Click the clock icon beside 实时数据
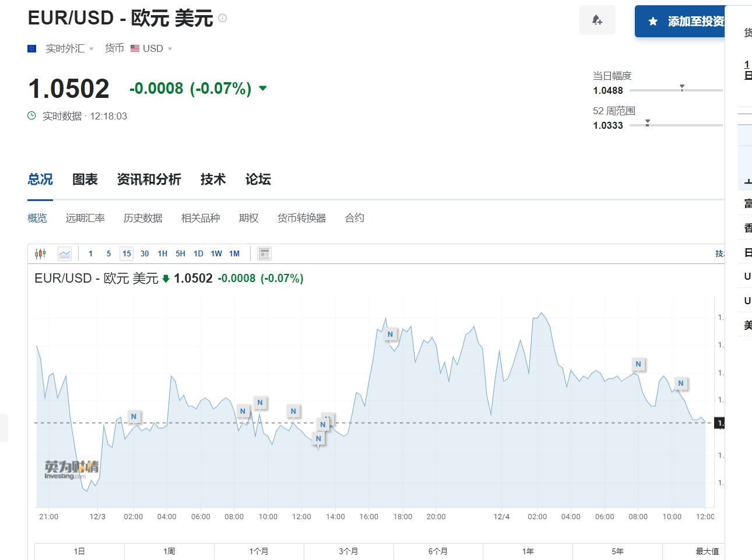Viewport: 752px width, 560px height. click(32, 116)
